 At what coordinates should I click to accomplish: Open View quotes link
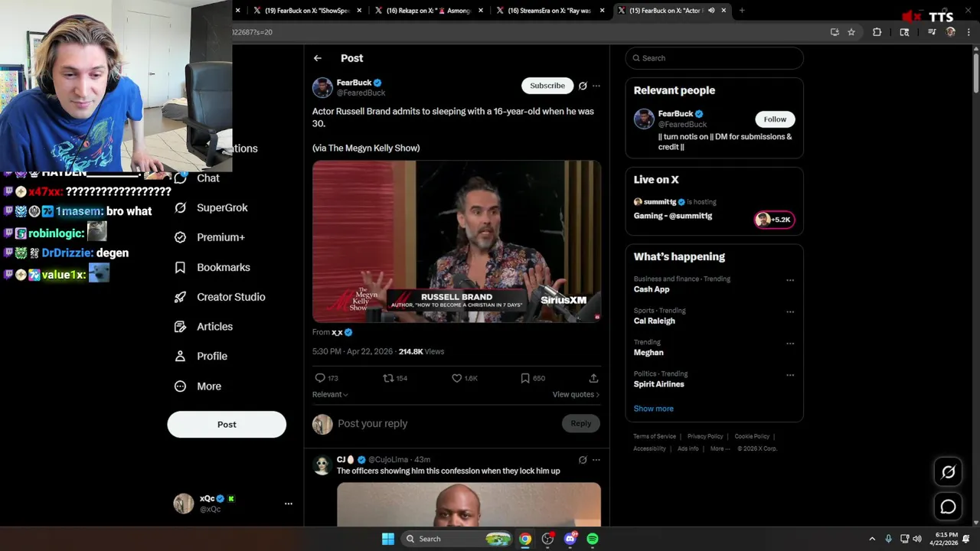pos(576,394)
